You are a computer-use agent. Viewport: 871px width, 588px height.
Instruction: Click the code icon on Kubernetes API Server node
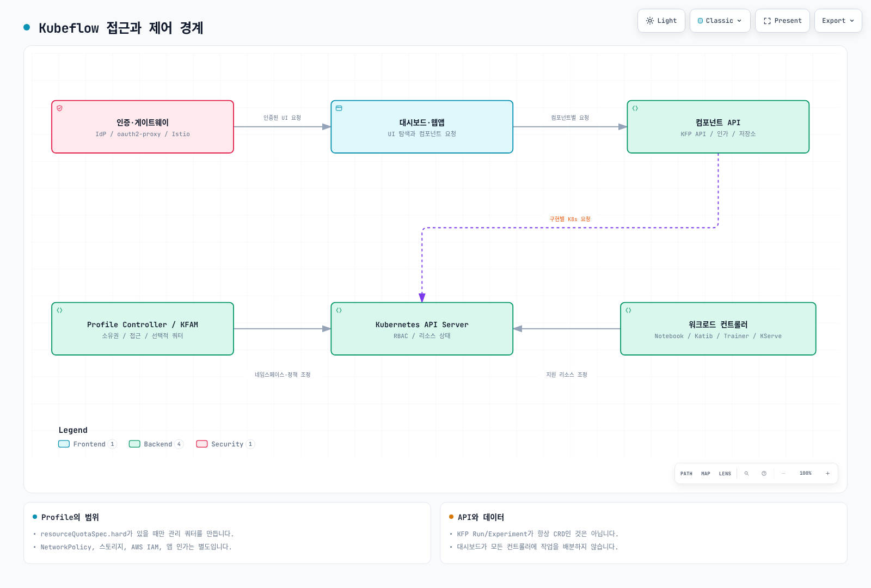click(339, 310)
